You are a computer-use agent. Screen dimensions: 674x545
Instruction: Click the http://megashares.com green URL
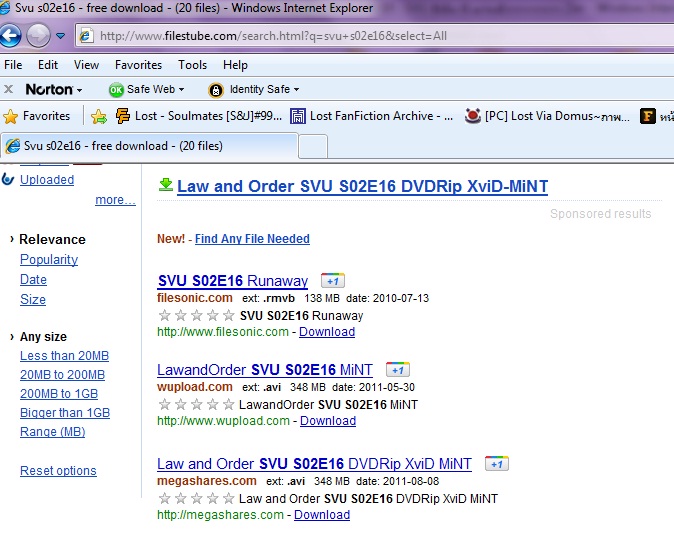[220, 515]
